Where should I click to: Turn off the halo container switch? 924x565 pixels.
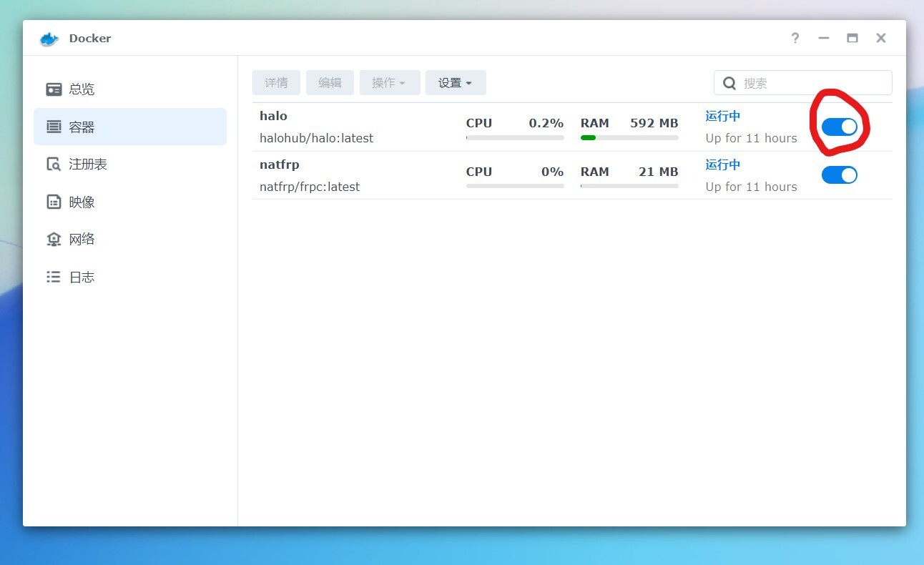[839, 127]
